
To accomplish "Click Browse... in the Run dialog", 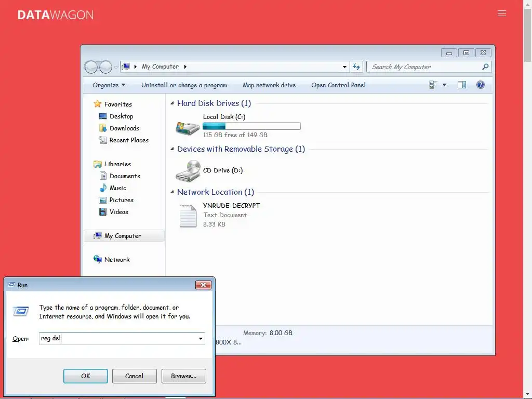I will (x=183, y=376).
